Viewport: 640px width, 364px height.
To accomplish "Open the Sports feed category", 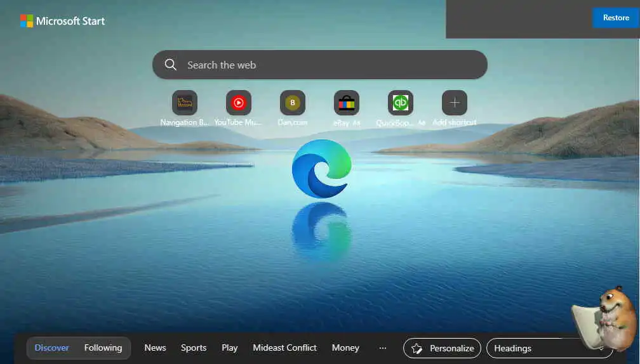I will 194,348.
